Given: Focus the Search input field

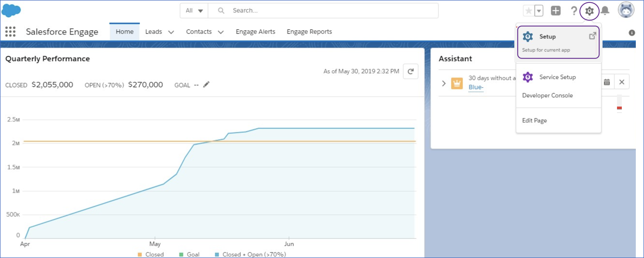Looking at the screenshot, I should pos(323,11).
